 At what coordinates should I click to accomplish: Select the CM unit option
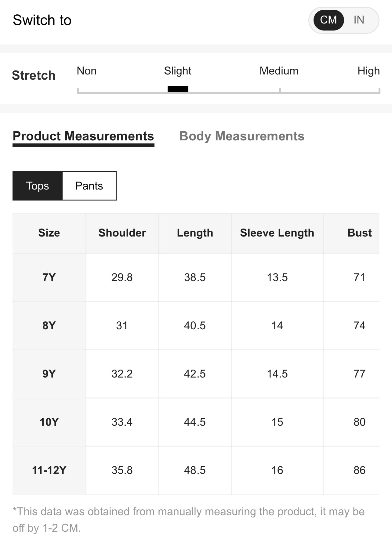[x=328, y=20]
